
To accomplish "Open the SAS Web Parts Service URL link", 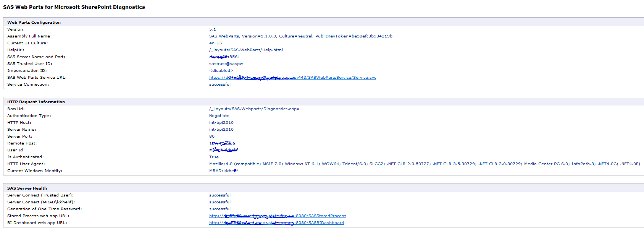I will (292, 78).
